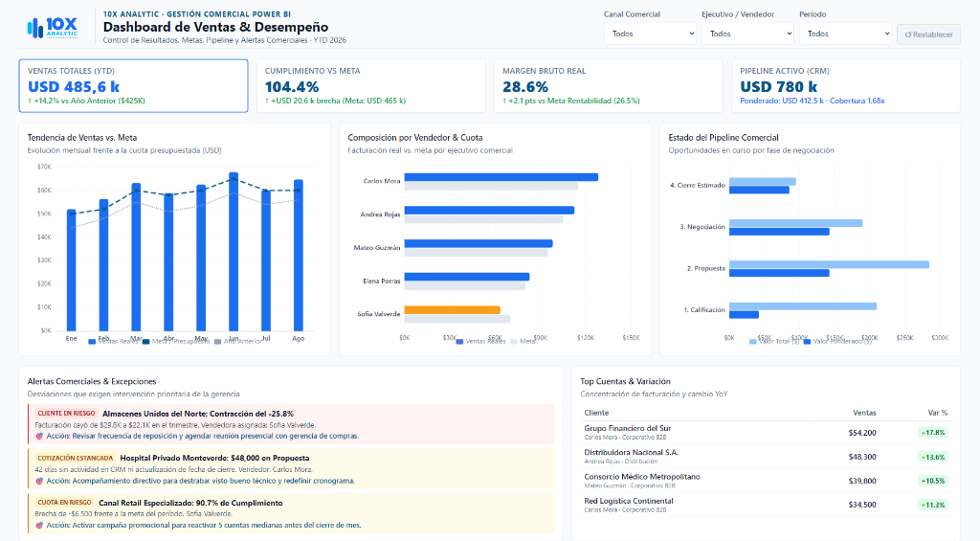Expand the Periodo filter dropdown
Viewport: 980px width, 541px height.
click(845, 34)
